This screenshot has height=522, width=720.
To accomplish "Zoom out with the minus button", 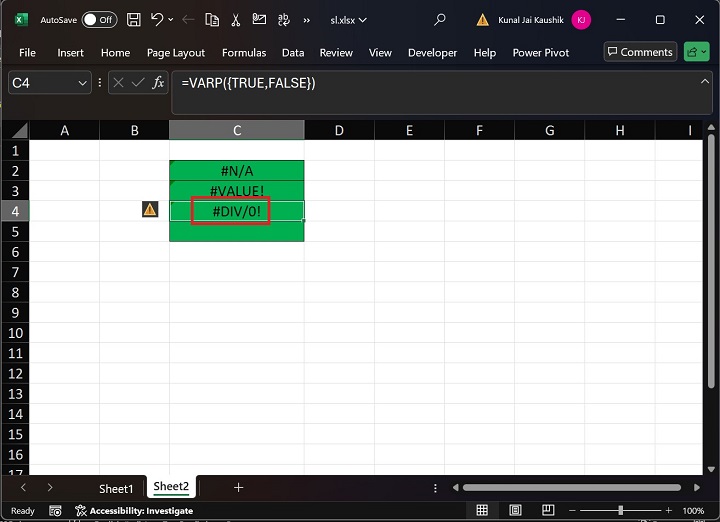I will pos(572,511).
